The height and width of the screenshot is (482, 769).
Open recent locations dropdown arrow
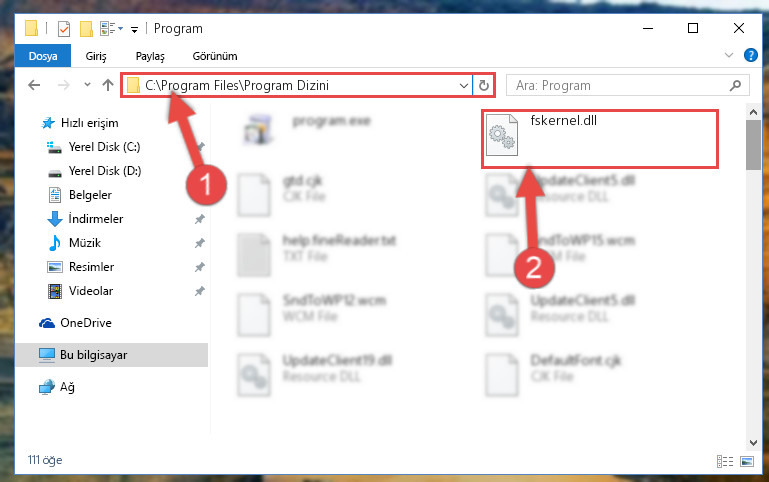(87, 85)
